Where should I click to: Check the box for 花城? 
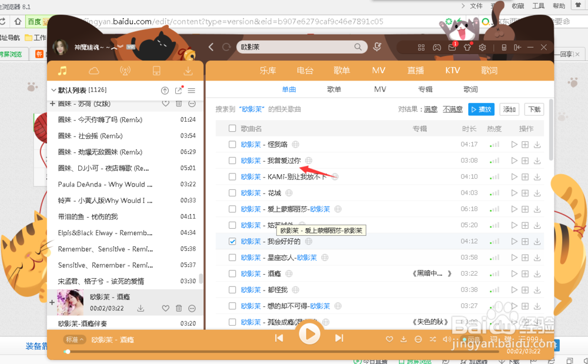pyautogui.click(x=232, y=193)
